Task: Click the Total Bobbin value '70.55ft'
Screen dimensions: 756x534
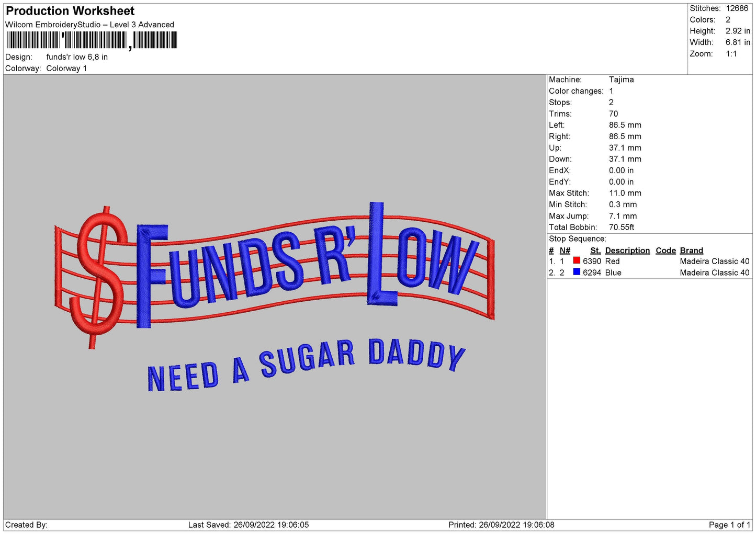Action: 622,228
